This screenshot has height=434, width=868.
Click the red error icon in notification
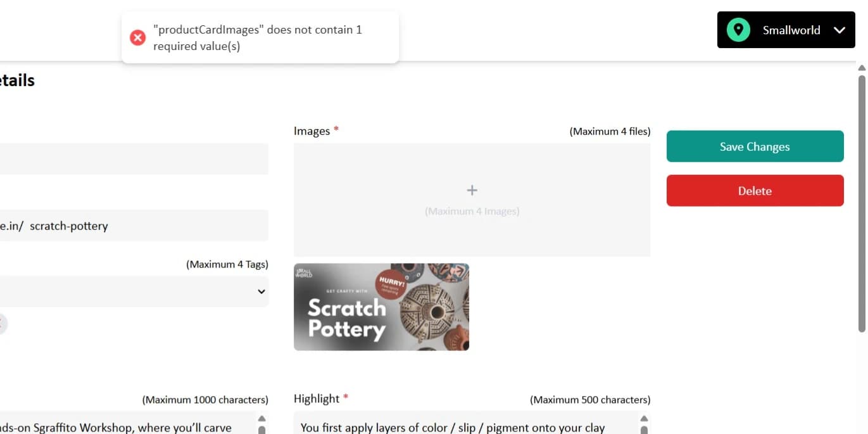[137, 38]
